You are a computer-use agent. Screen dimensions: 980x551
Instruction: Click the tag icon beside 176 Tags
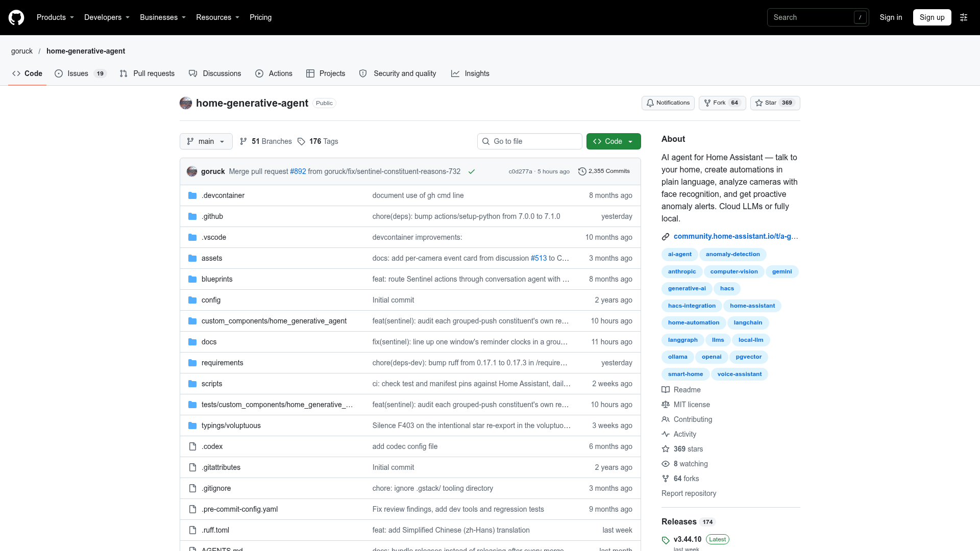tap(301, 141)
